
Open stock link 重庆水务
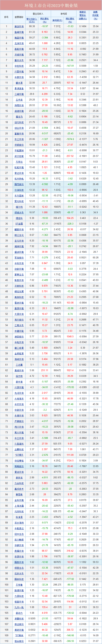(19, 60)
